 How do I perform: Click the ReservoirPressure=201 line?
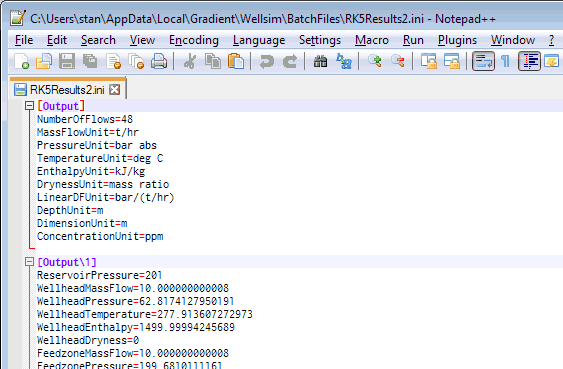pyautogui.click(x=99, y=275)
